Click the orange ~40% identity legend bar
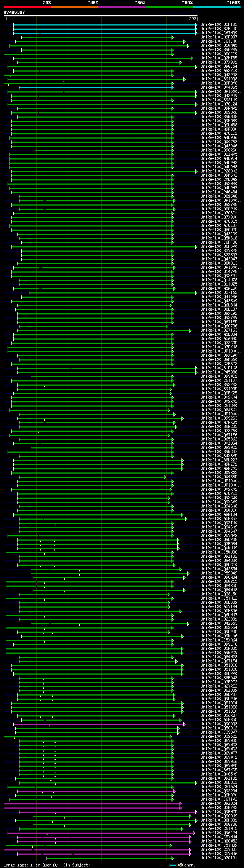 74,7
